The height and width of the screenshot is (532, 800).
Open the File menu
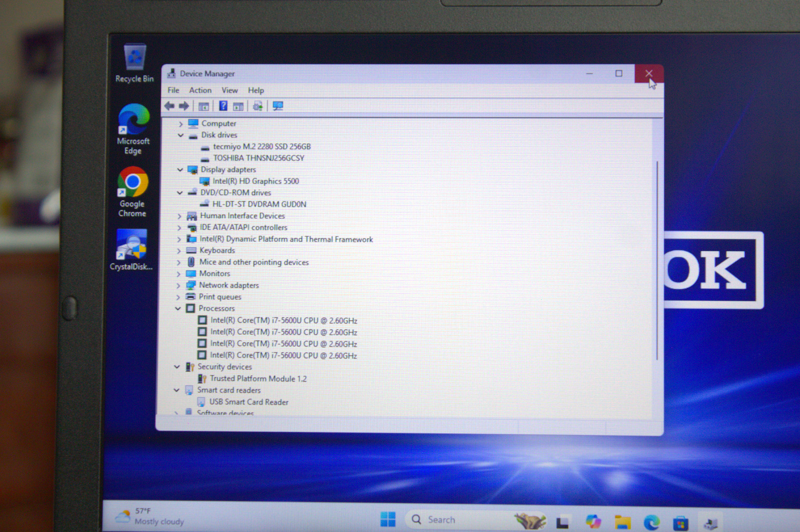pyautogui.click(x=173, y=90)
